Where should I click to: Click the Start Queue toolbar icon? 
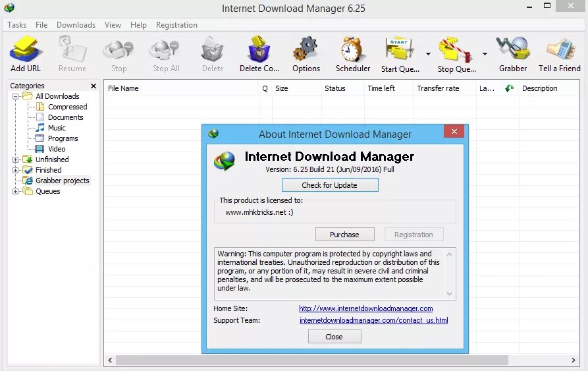pyautogui.click(x=400, y=53)
